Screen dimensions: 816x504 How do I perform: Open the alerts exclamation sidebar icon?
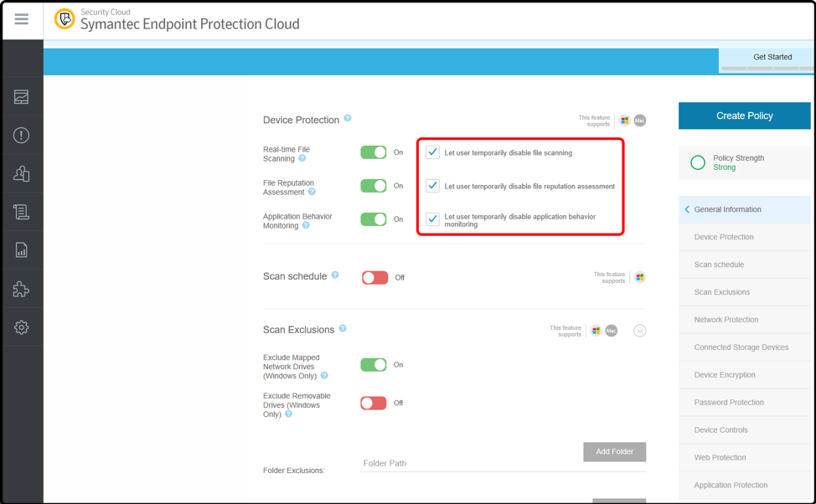coord(21,136)
